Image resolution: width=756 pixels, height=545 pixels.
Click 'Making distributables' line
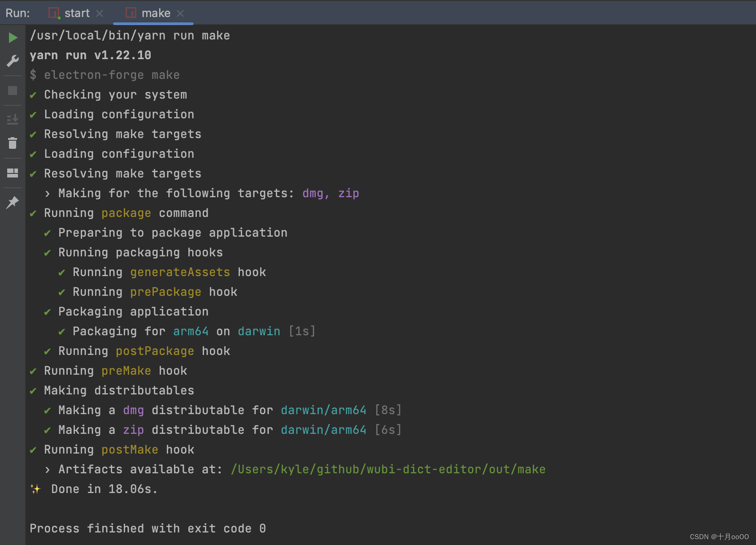tap(112, 390)
